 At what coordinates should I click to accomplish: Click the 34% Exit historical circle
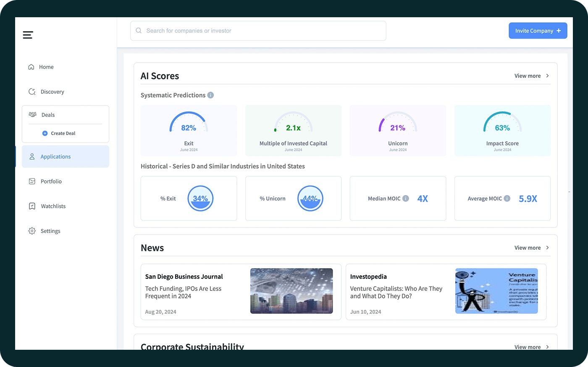[200, 198]
